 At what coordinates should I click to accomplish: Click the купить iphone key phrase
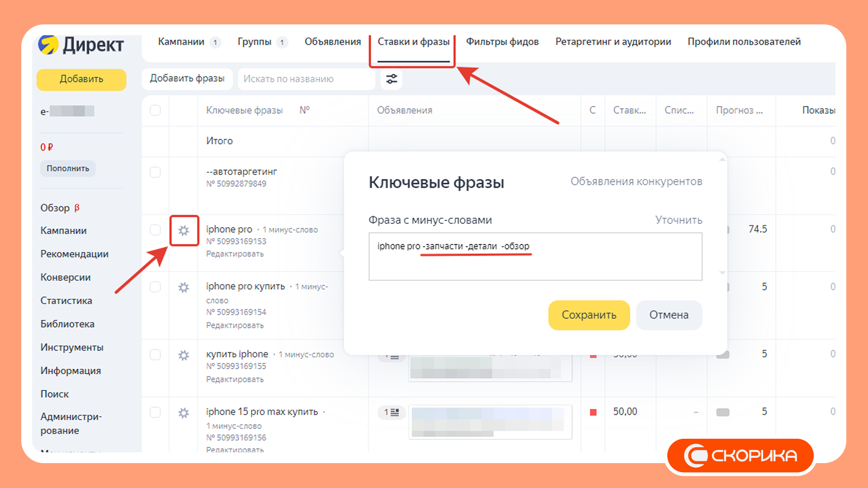coord(237,354)
